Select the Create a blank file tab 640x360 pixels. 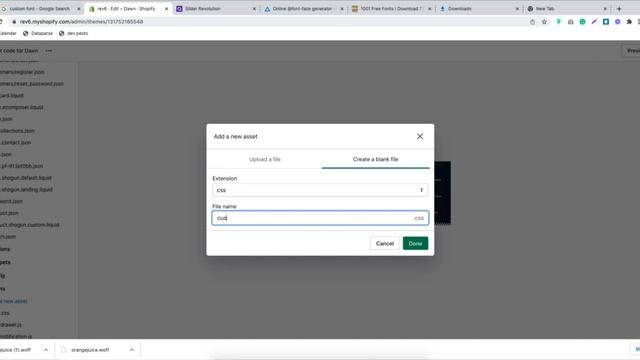tap(376, 159)
